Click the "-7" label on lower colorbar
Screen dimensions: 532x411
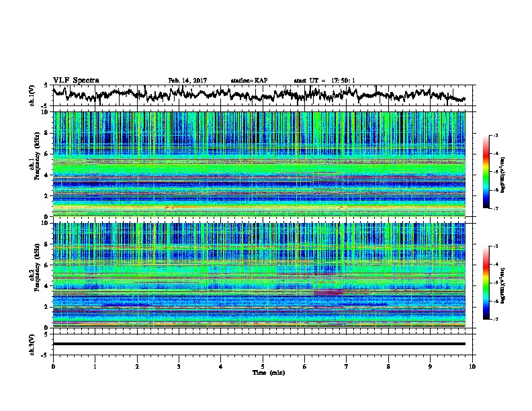pos(495,319)
